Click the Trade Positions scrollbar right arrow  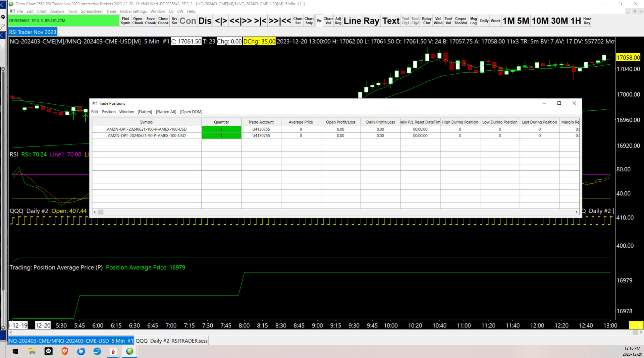576,212
